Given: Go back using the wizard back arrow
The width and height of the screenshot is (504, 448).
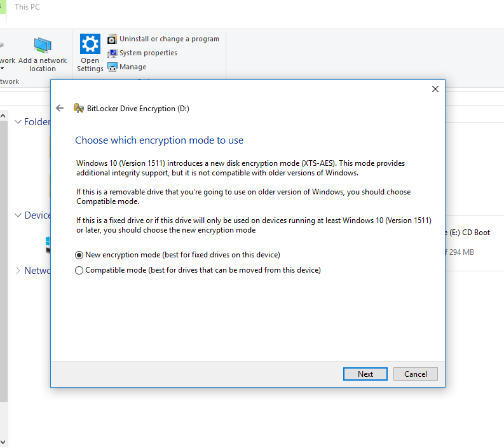Looking at the screenshot, I should (x=60, y=108).
